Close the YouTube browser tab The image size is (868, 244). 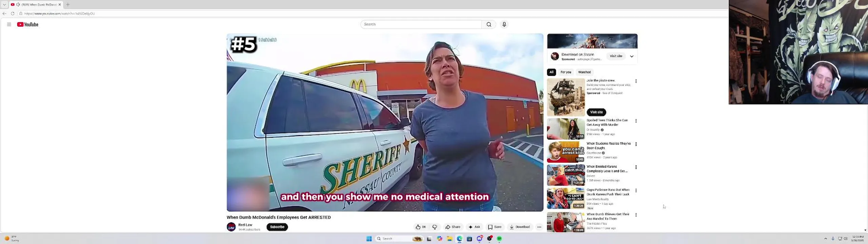tap(60, 4)
